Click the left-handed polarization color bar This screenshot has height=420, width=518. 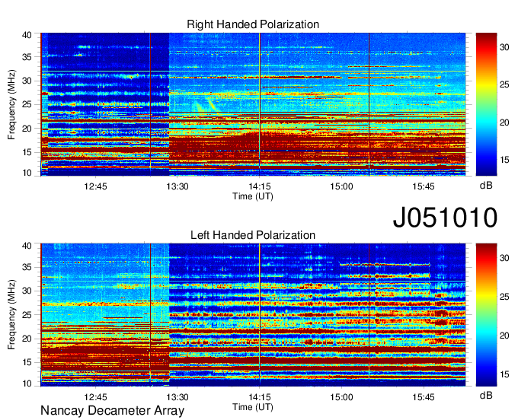pos(486,315)
